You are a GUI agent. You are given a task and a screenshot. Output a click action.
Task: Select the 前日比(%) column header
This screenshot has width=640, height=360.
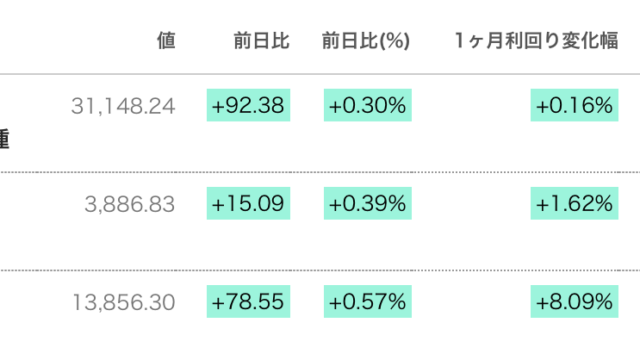pos(366,41)
